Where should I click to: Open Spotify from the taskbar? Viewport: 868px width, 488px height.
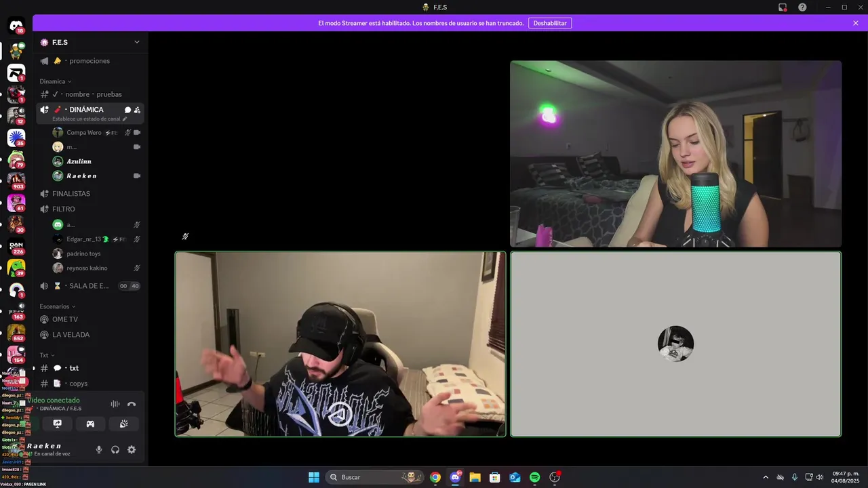[534, 477]
